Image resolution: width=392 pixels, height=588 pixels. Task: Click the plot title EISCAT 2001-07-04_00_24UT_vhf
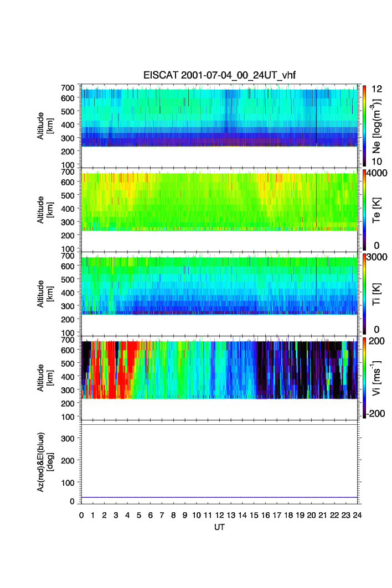220,76
